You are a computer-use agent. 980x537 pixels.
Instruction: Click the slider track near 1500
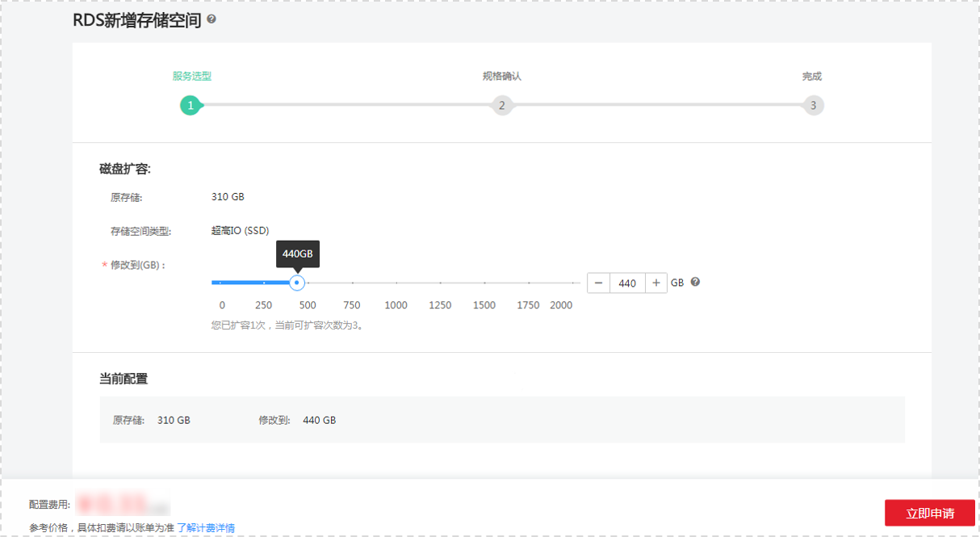coord(484,283)
